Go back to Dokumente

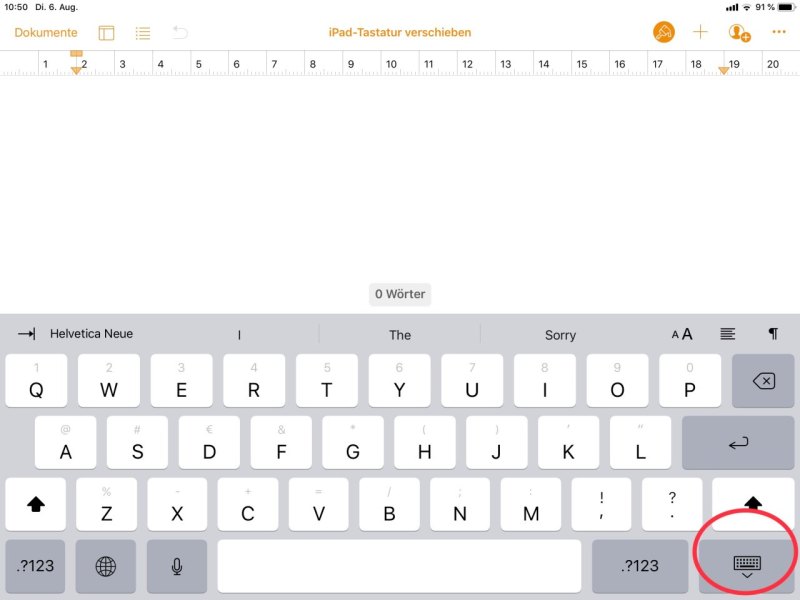click(46, 33)
